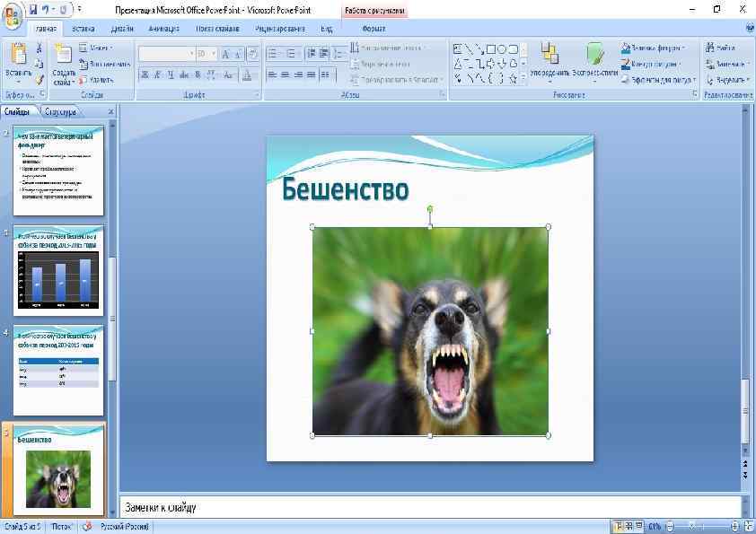Open the Выделить select dropdown
This screenshot has height=534, width=756.
pos(727,80)
